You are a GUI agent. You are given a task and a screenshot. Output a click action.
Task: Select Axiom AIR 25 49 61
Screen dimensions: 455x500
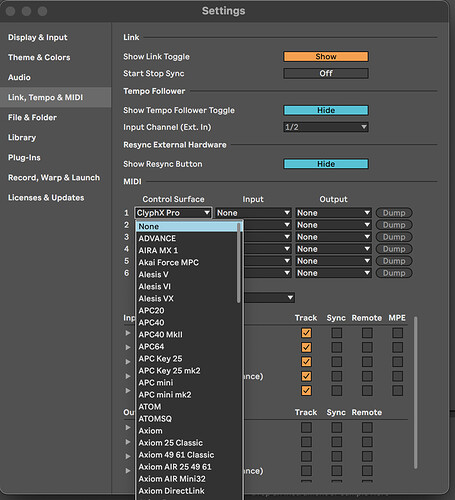click(x=187, y=467)
